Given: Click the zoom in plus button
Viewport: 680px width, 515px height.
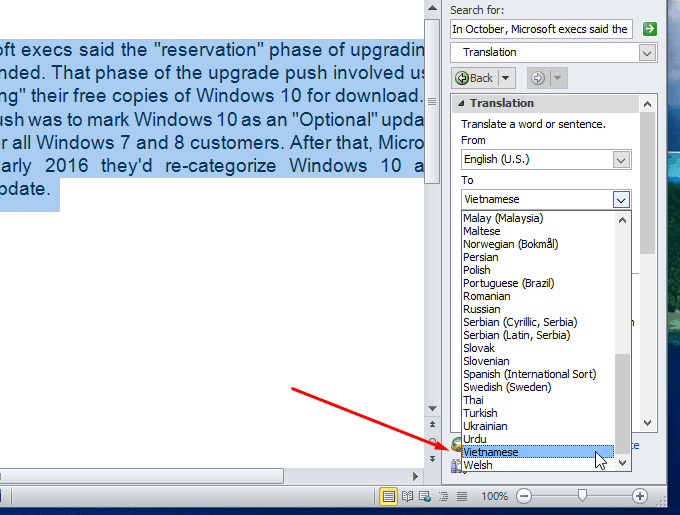Looking at the screenshot, I should [x=640, y=496].
